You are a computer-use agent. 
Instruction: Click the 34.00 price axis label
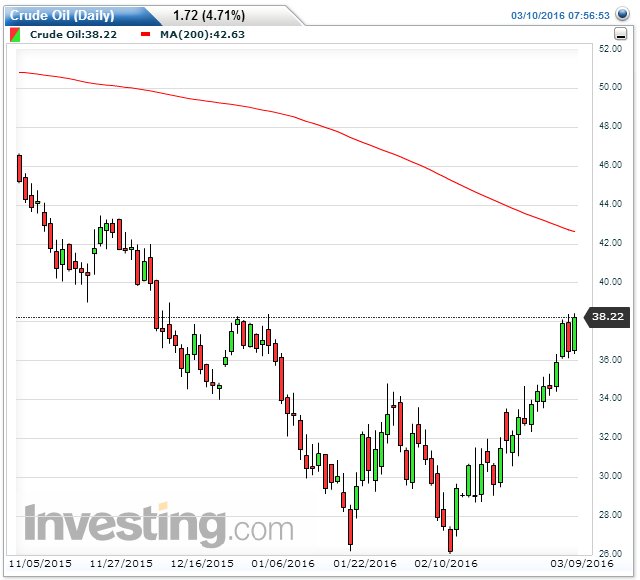tap(611, 398)
